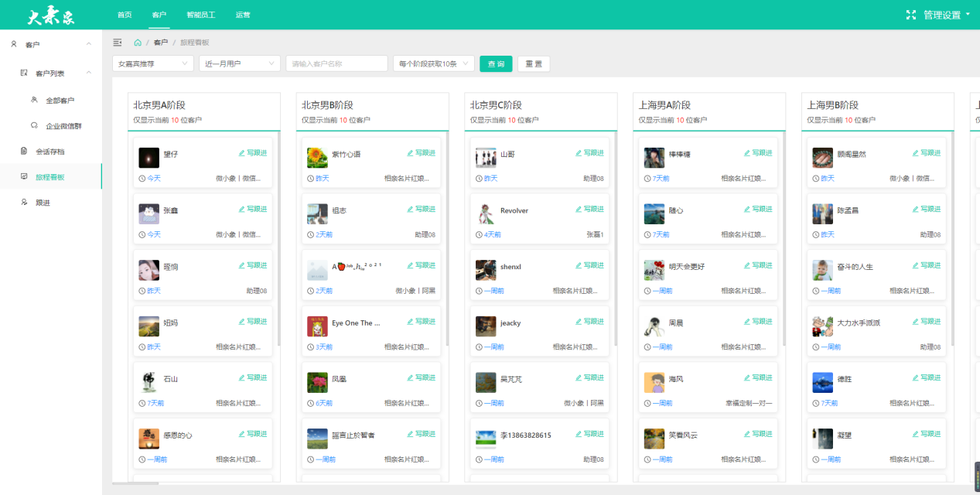Click the 重置 button
Viewport: 980px width, 495px height.
click(534, 63)
